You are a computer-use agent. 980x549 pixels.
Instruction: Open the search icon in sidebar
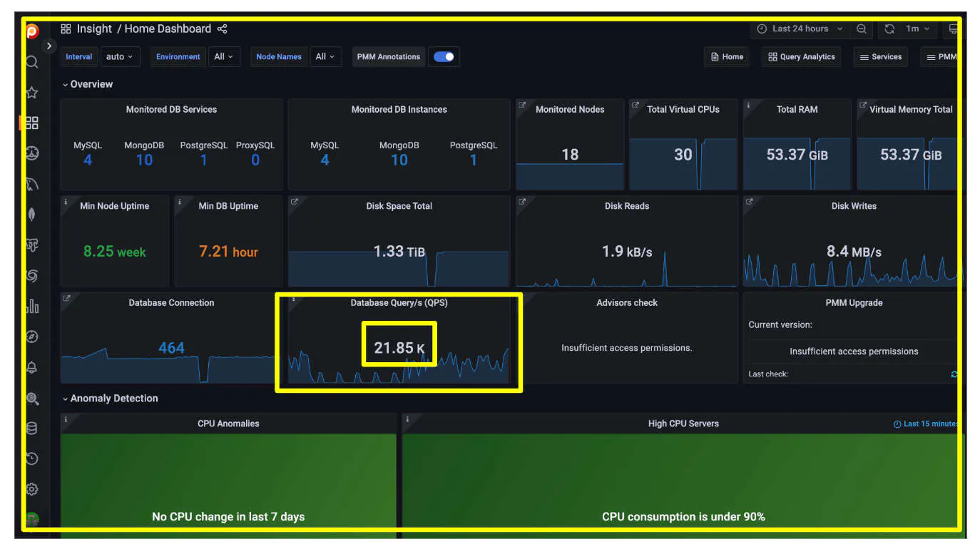(31, 62)
